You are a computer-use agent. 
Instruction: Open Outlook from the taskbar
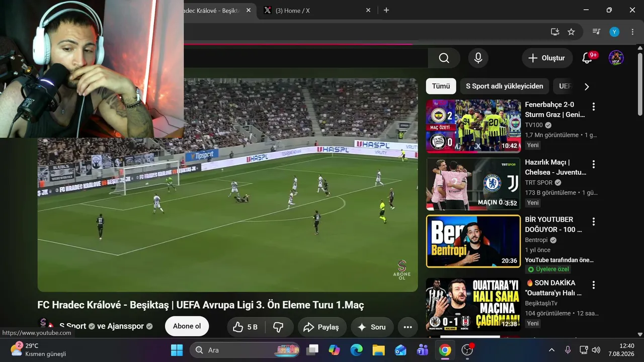pos(400,350)
